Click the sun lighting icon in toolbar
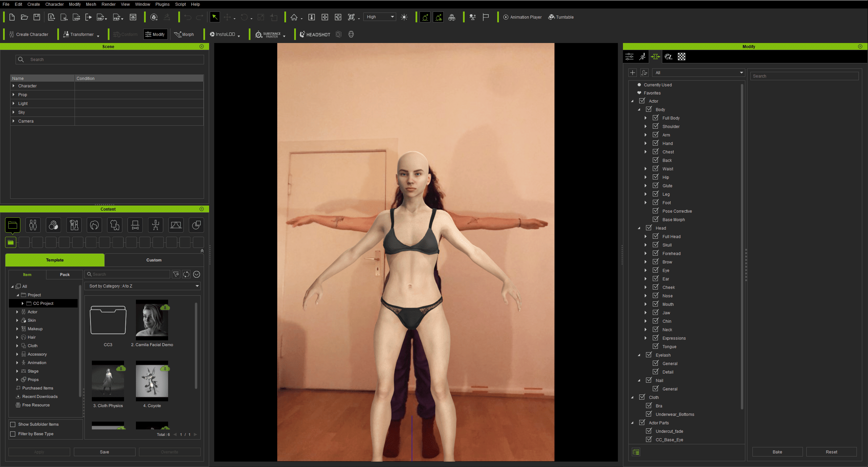The width and height of the screenshot is (868, 467). (404, 17)
